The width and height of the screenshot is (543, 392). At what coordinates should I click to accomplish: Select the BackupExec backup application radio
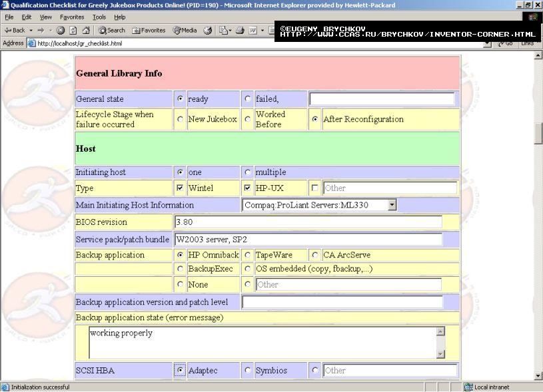180,268
